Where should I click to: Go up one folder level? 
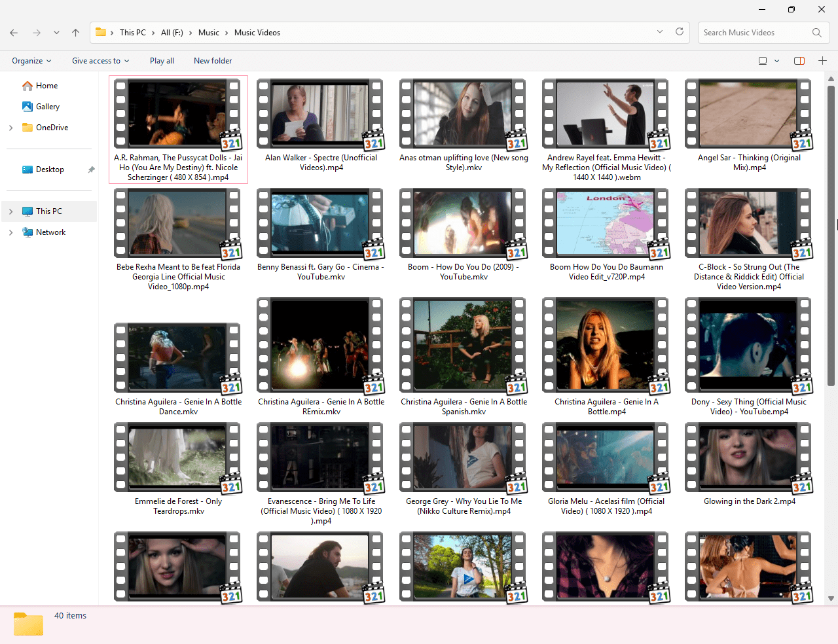click(76, 33)
